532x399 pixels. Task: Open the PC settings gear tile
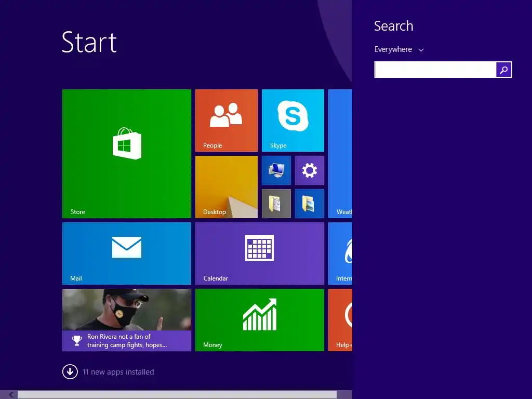[x=310, y=170]
